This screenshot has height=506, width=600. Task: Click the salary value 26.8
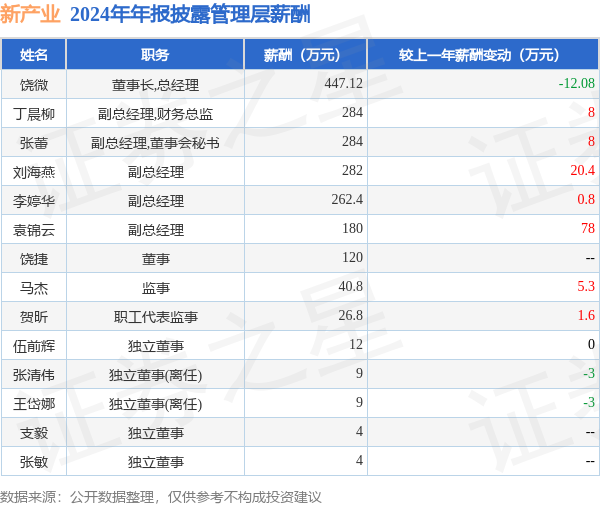coord(351,315)
